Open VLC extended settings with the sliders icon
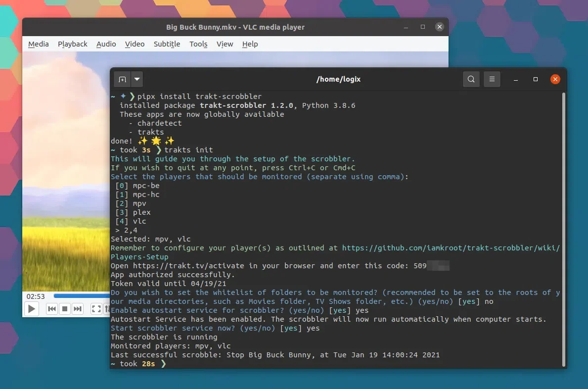Viewport: 588px width, 389px height. 107,308
